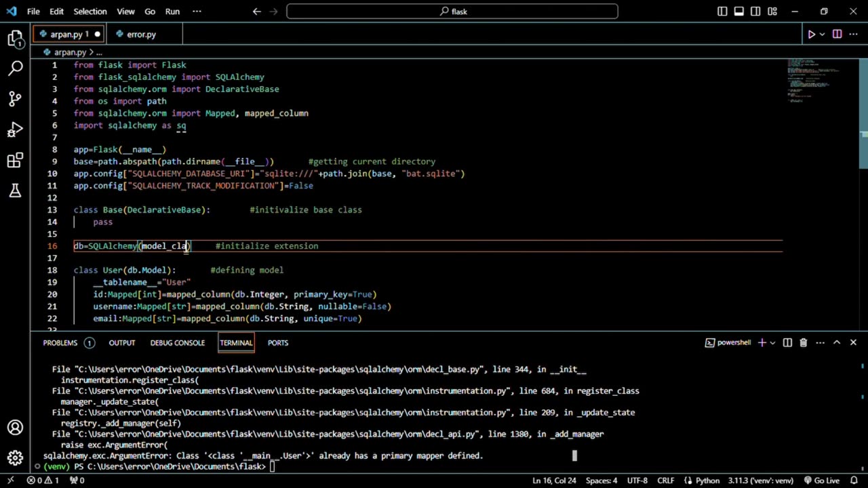Click forwarded ports status indicator
The image size is (868, 488).
(77, 481)
